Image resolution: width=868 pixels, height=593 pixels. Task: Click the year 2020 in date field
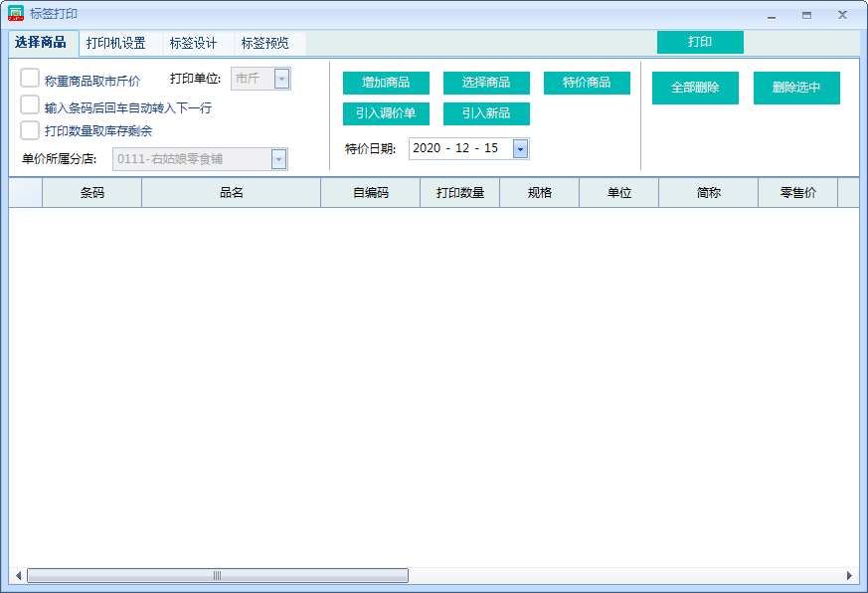427,148
